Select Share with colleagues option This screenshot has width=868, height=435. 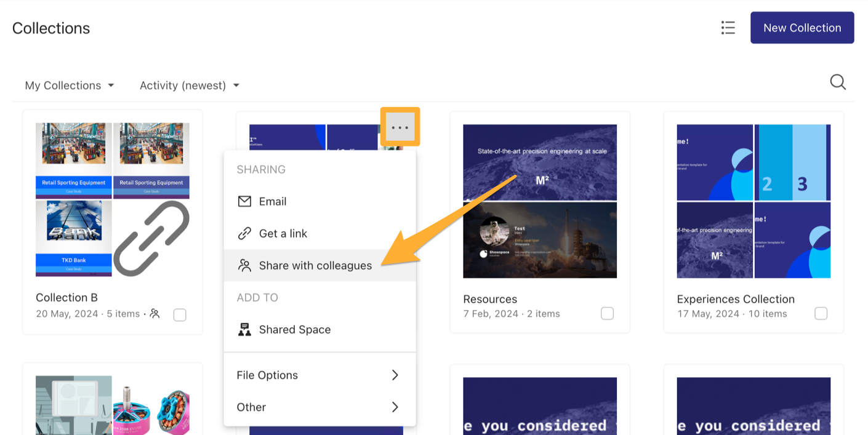320,265
